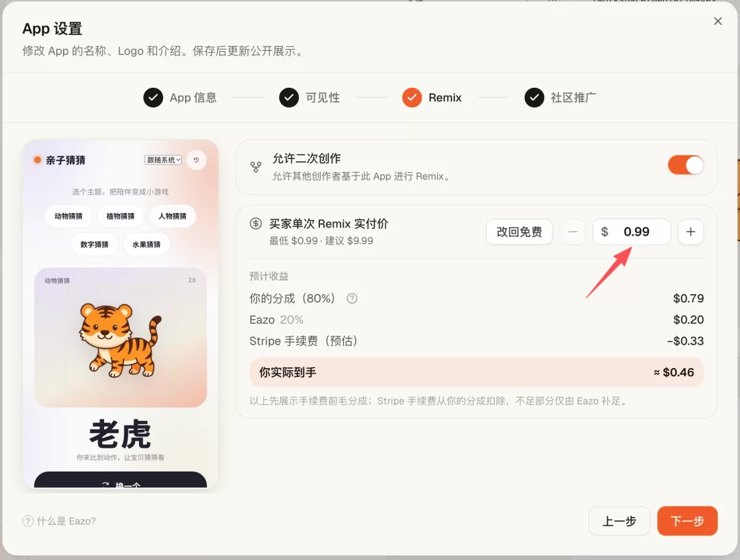Open the help tooltip next to 你的分成
740x560 pixels.
coord(352,298)
